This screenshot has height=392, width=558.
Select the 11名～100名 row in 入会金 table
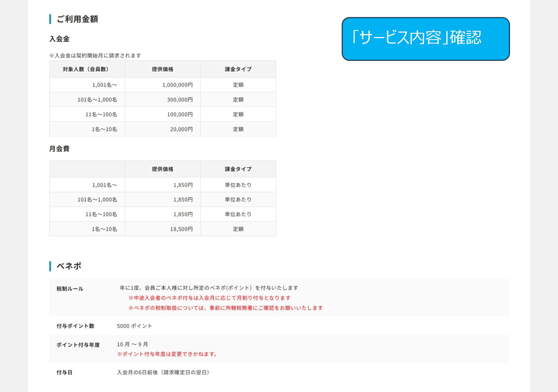click(x=101, y=114)
